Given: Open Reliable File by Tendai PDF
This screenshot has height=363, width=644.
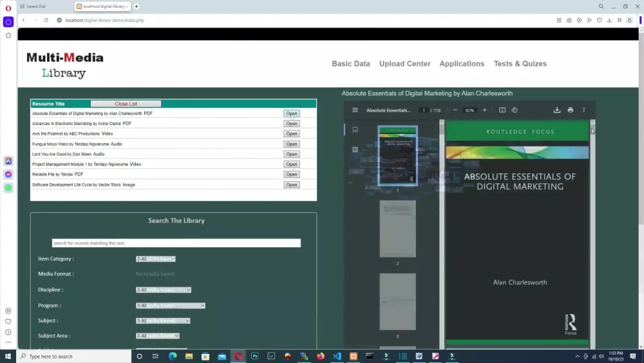Looking at the screenshot, I should tap(292, 174).
